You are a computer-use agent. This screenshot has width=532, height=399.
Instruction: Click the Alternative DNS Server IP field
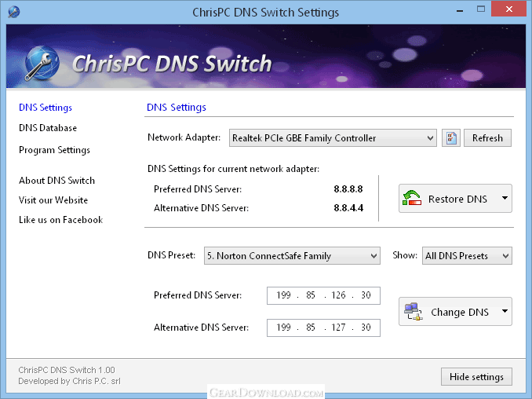coord(323,328)
